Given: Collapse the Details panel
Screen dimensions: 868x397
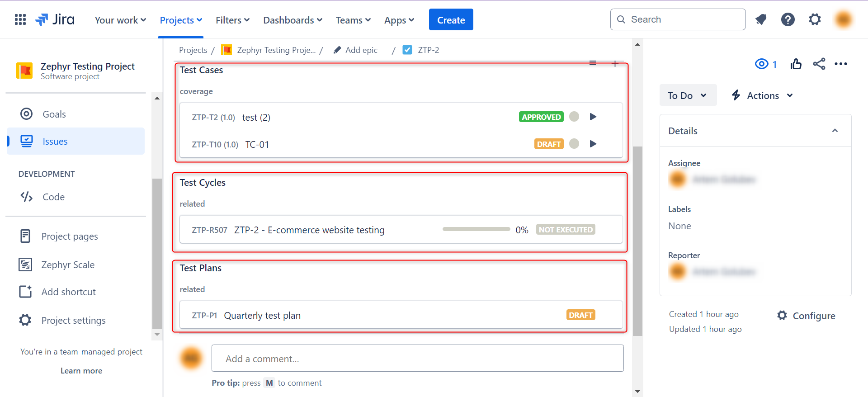Looking at the screenshot, I should (x=835, y=131).
